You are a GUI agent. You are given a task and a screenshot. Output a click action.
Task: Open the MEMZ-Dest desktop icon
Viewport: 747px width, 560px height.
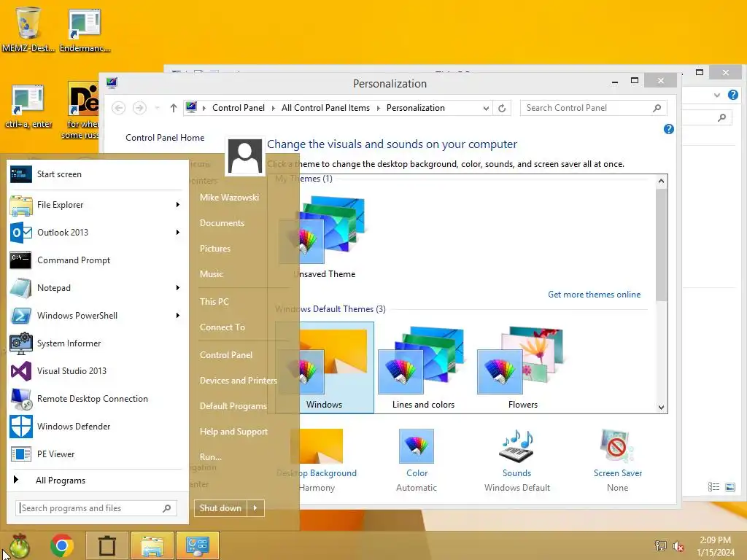(28, 29)
